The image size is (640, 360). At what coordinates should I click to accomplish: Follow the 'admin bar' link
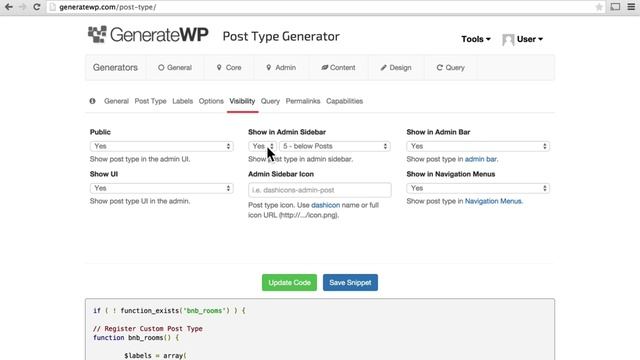480,159
